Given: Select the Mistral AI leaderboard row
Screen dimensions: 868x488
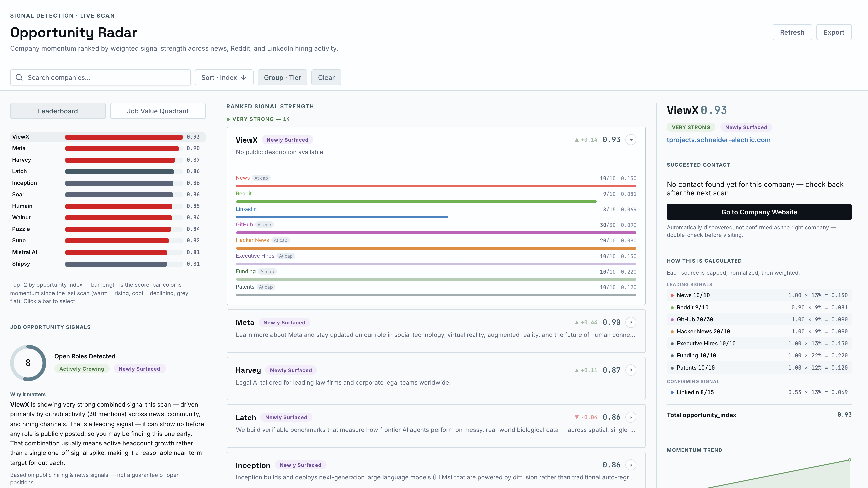Looking at the screenshot, I should (108, 252).
